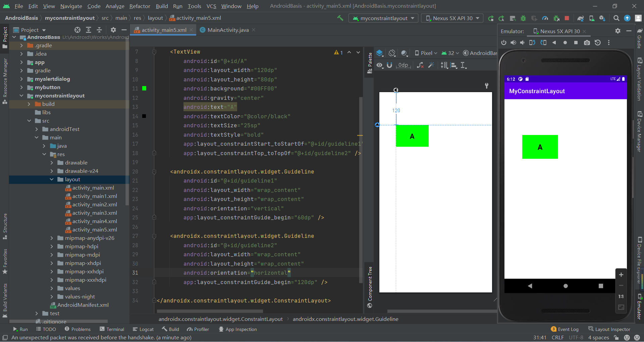Open the Pixel device dropdown in designer
Screen dimensions: 644x342
coord(426,53)
